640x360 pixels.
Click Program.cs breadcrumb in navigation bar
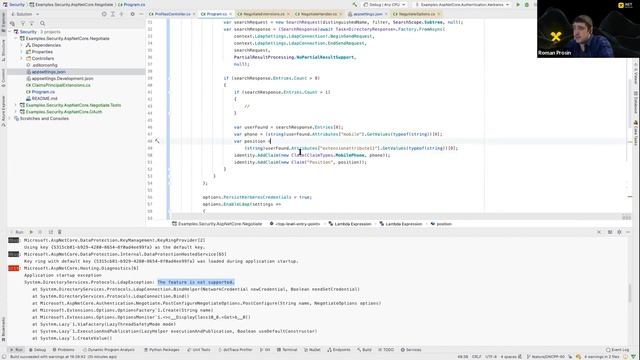(131, 4)
